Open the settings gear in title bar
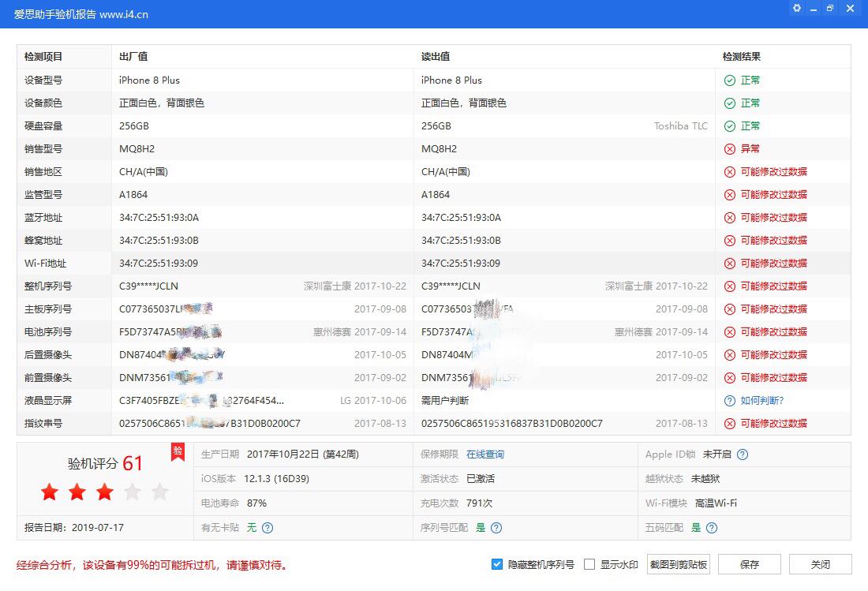The image size is (868, 591). point(797,9)
